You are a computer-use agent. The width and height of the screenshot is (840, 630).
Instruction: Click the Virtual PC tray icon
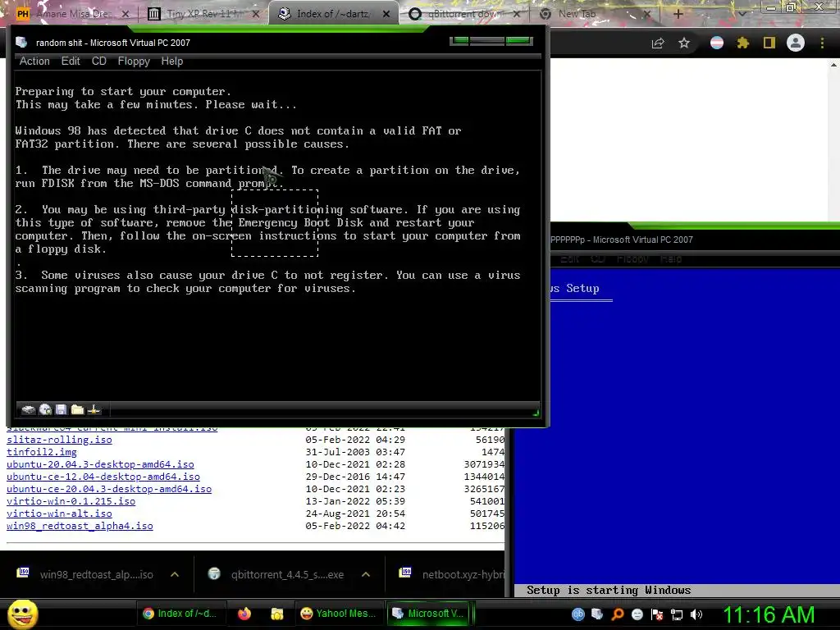coord(597,614)
